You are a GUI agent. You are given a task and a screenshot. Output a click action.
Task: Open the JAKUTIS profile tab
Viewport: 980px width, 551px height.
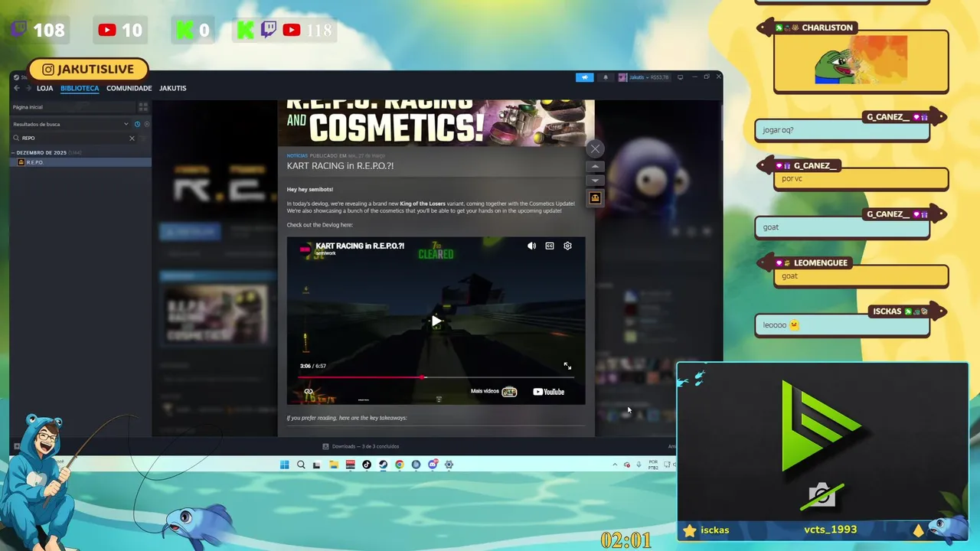point(172,88)
